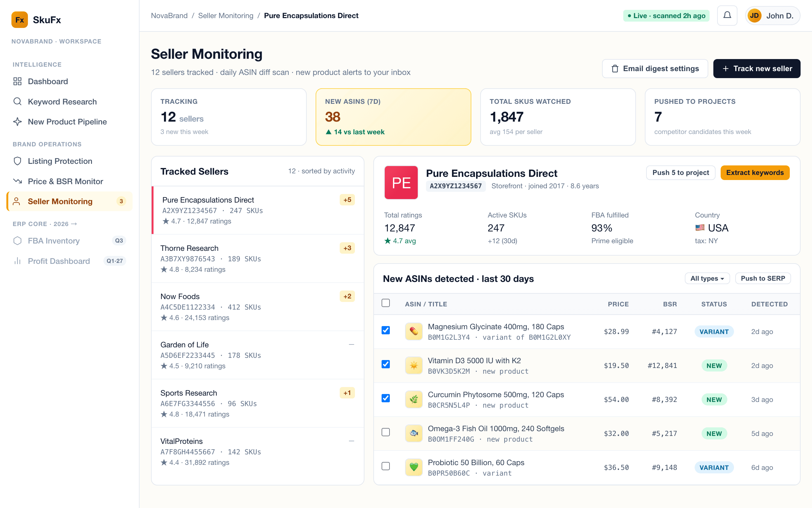
Task: Click the Sports Research +1 badge
Action: coord(347,393)
